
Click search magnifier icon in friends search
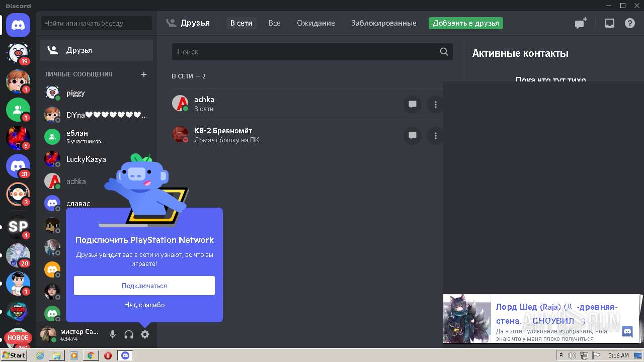coord(444,51)
